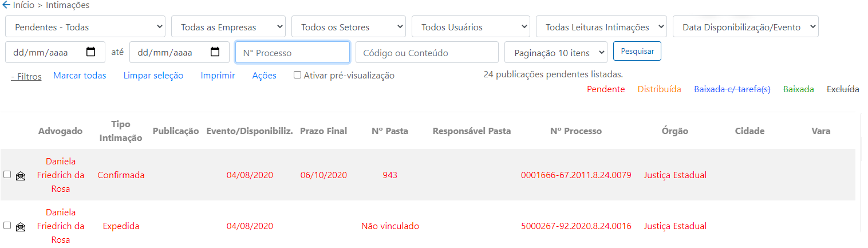Click the back arrow beside Início
Image resolution: width=868 pixels, height=248 pixels.
6,5
